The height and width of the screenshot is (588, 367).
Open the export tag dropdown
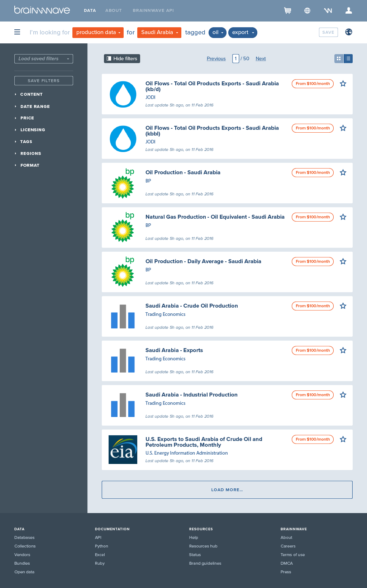coord(243,32)
